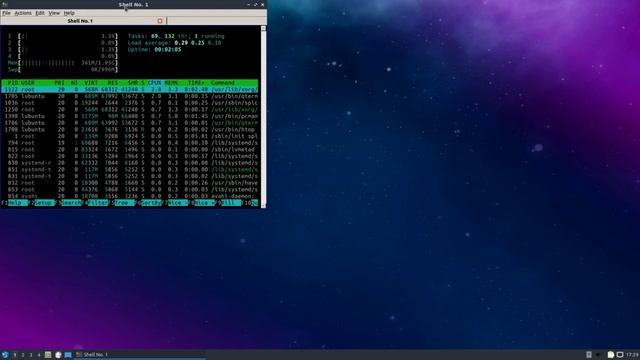Click the network monitor tray icon
The width and height of the screenshot is (640, 360).
(x=620, y=355)
